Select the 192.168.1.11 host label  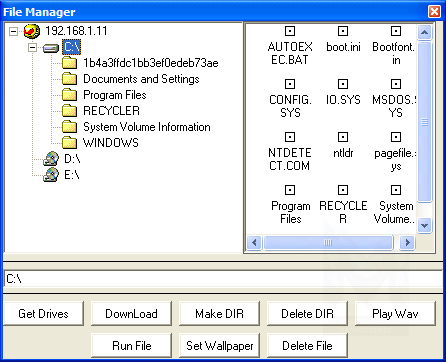pyautogui.click(x=76, y=31)
